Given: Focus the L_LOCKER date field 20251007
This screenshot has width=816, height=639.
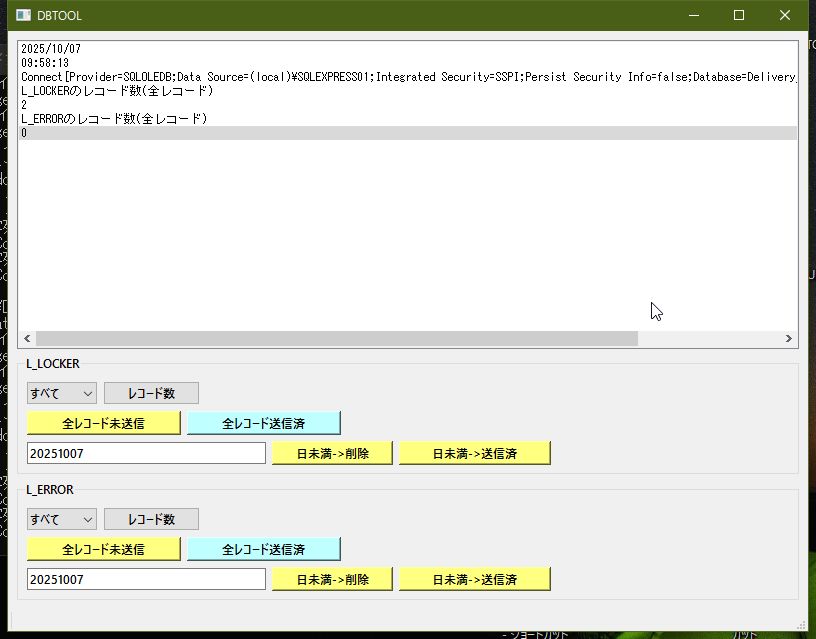Looking at the screenshot, I should (146, 453).
